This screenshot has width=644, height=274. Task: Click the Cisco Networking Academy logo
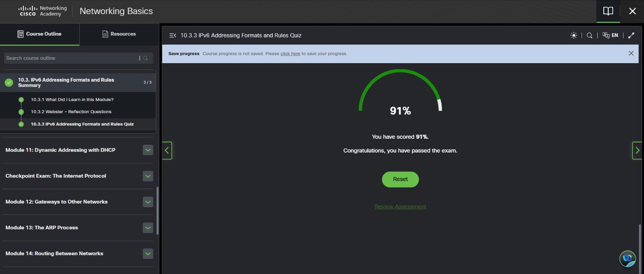click(x=43, y=11)
